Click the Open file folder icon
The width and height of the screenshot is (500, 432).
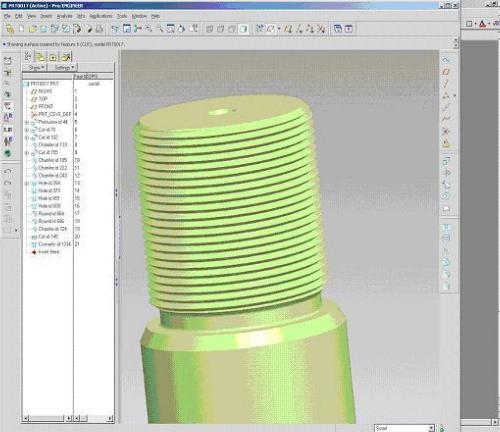coord(32,29)
